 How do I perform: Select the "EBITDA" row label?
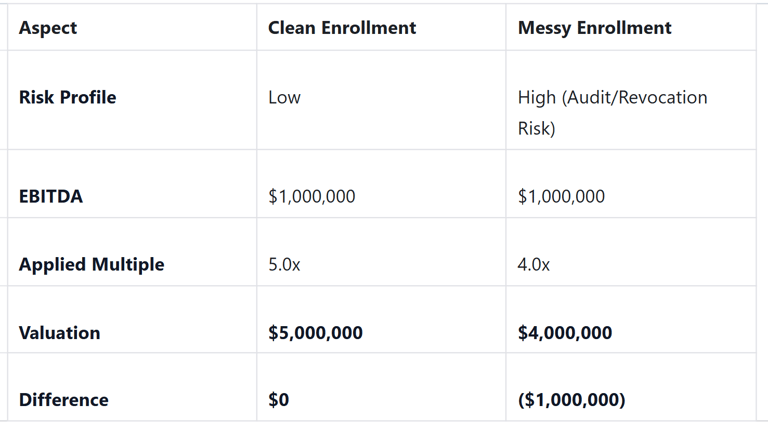point(51,196)
